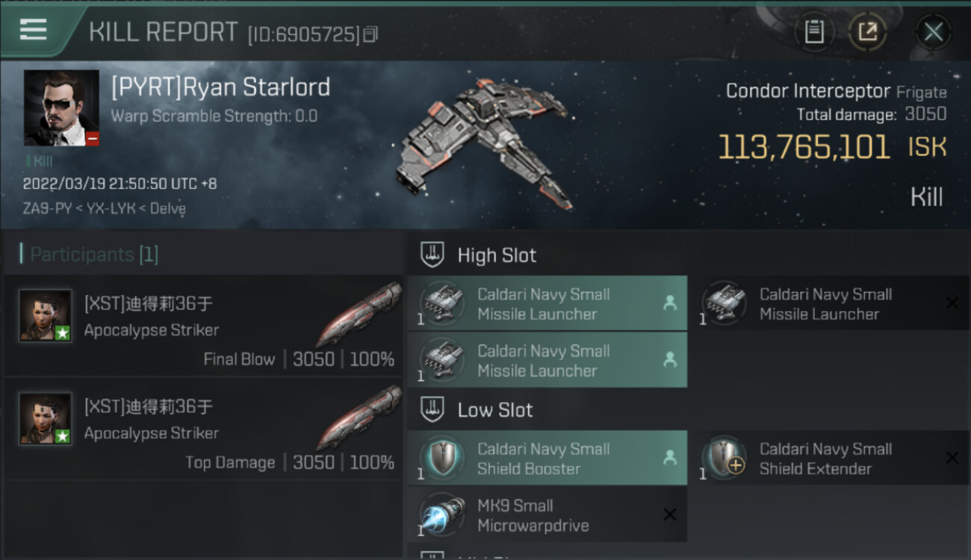Viewport: 971px width, 560px height.
Task: Click the Caldari Navy Small Shield Booster
Action: [547, 458]
